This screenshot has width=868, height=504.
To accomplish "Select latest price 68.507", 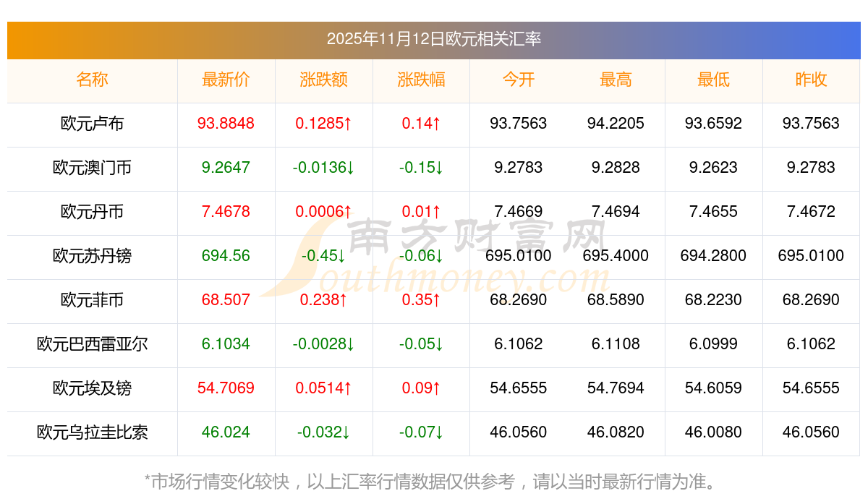I will click(226, 300).
